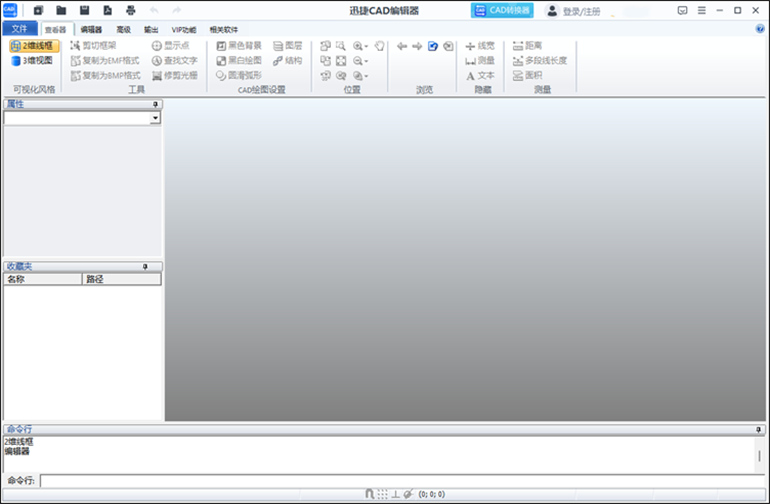Choose 复制为BMP格式 copy tool
The width and height of the screenshot is (770, 504).
click(106, 75)
